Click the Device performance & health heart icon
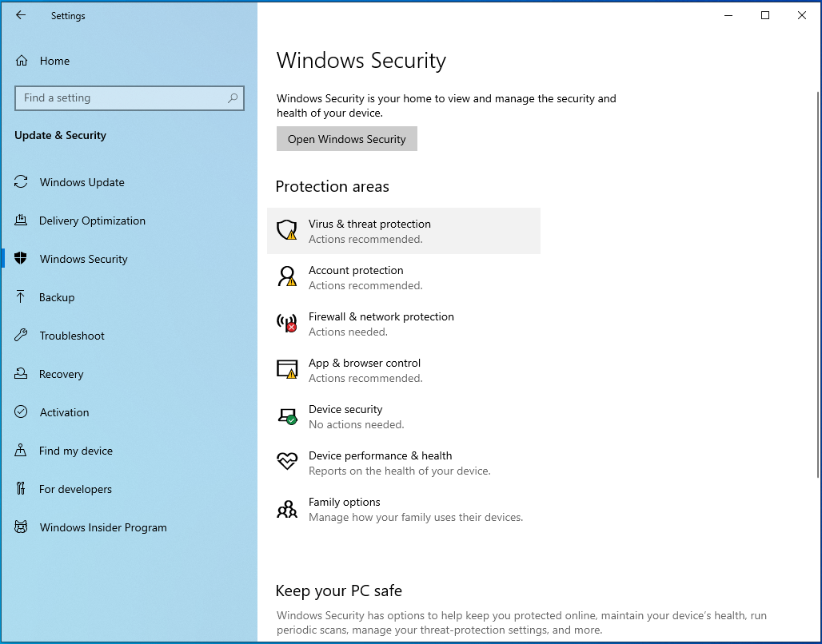Screen dimensions: 822x644 [x=286, y=463]
